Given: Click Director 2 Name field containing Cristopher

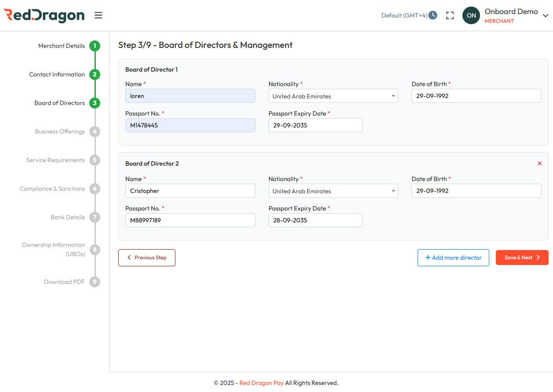Looking at the screenshot, I should (x=190, y=191).
